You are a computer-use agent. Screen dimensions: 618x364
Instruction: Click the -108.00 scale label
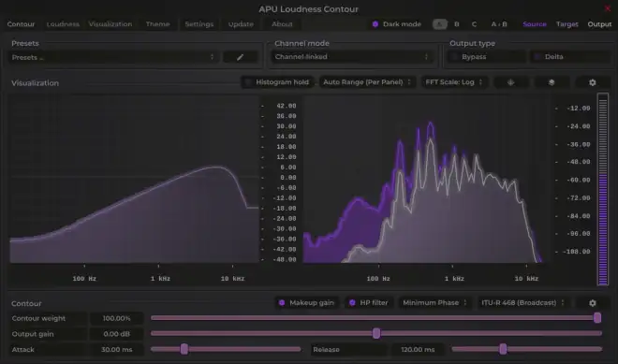[576, 252]
